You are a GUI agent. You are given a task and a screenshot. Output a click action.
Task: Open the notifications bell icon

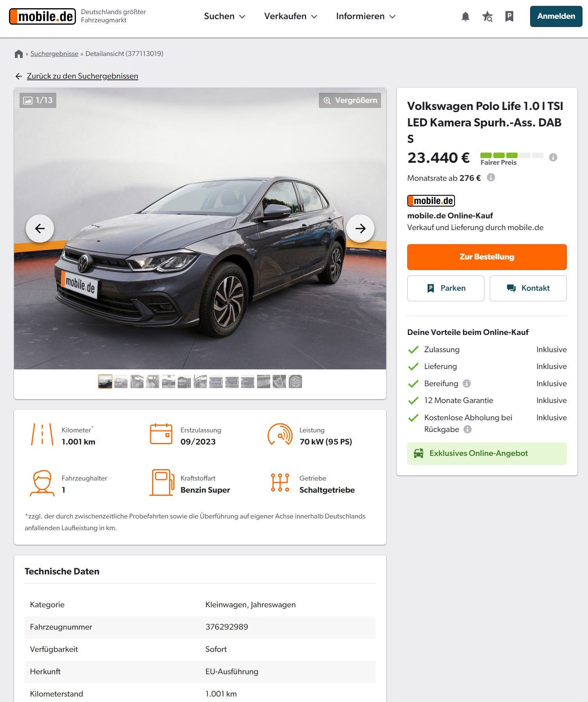tap(465, 16)
